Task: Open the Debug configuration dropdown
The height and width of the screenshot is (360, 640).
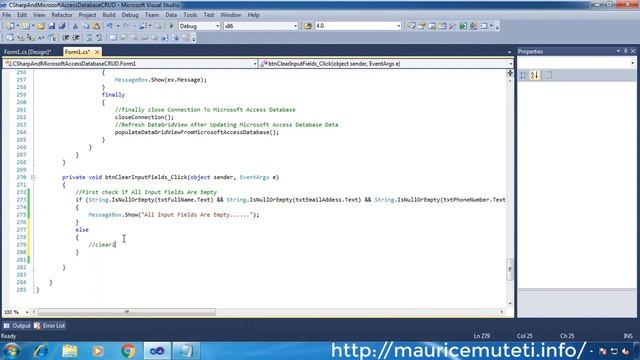Action: click(x=217, y=26)
